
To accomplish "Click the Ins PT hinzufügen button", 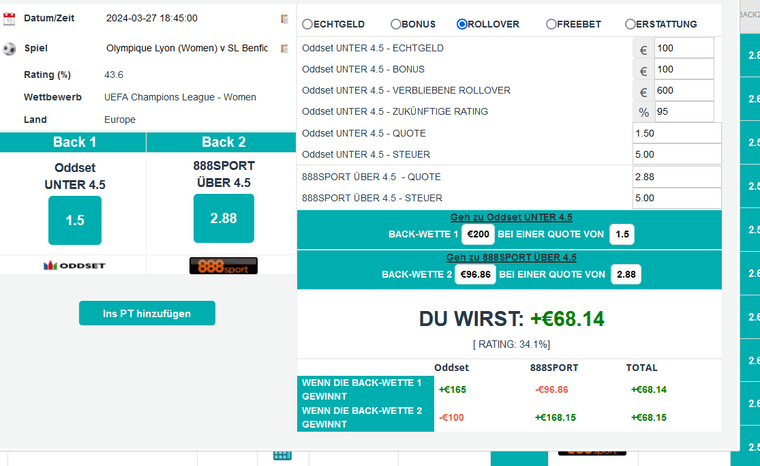I will point(147,313).
